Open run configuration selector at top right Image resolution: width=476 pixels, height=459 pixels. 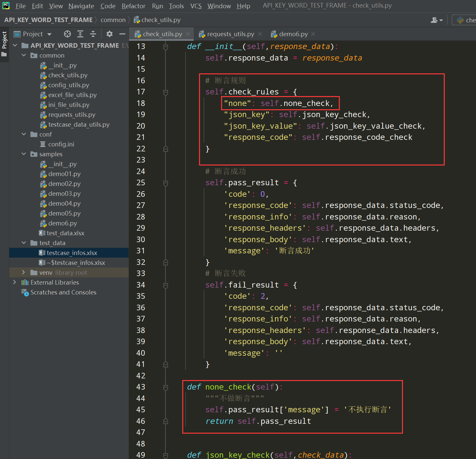[464, 20]
